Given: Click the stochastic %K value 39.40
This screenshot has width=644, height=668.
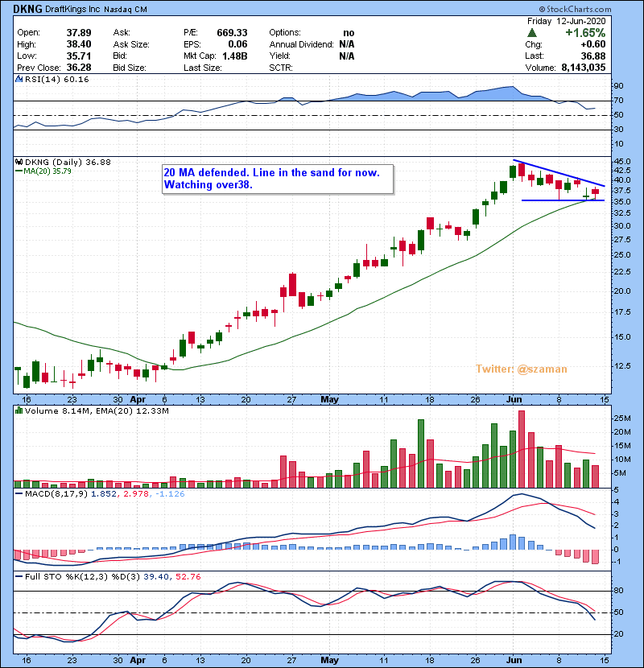Looking at the screenshot, I should [x=155, y=577].
